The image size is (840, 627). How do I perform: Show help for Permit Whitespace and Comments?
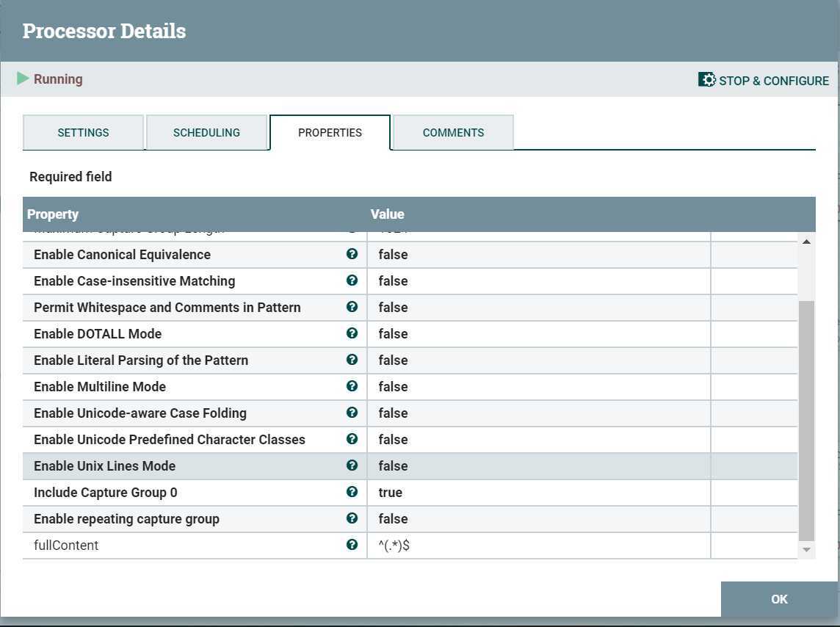coord(352,306)
